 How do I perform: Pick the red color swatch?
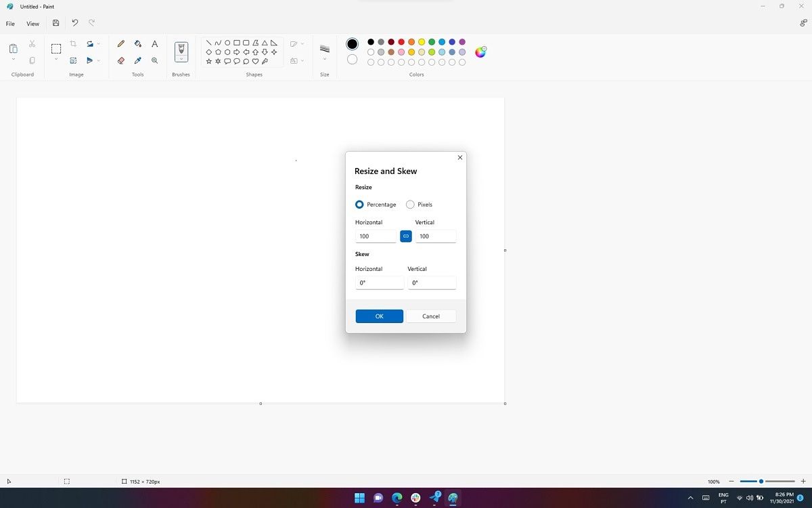pyautogui.click(x=402, y=41)
